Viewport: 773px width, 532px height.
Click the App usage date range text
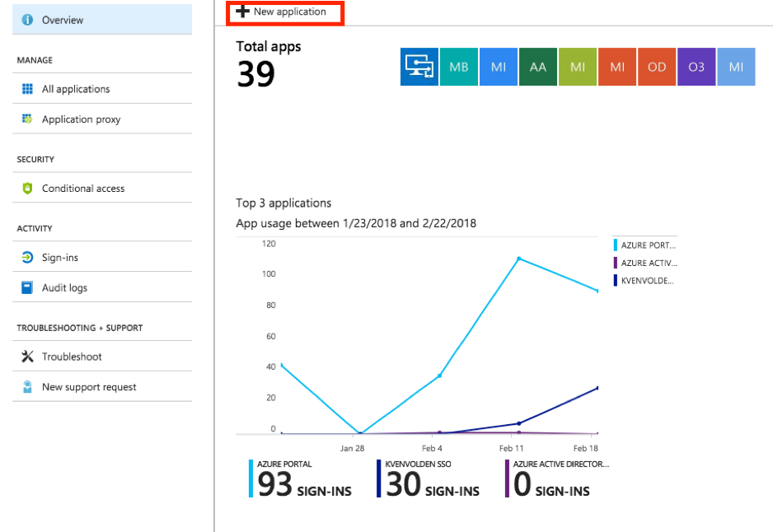pos(356,223)
